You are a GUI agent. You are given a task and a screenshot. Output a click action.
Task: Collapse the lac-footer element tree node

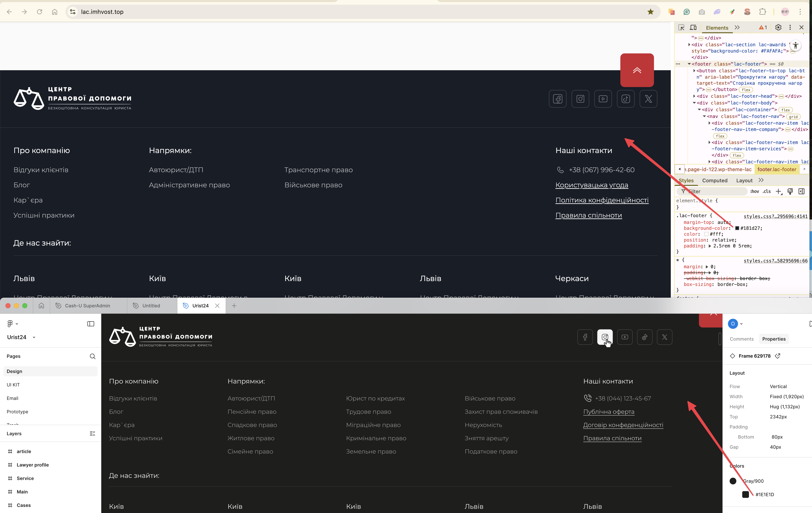[x=689, y=64]
